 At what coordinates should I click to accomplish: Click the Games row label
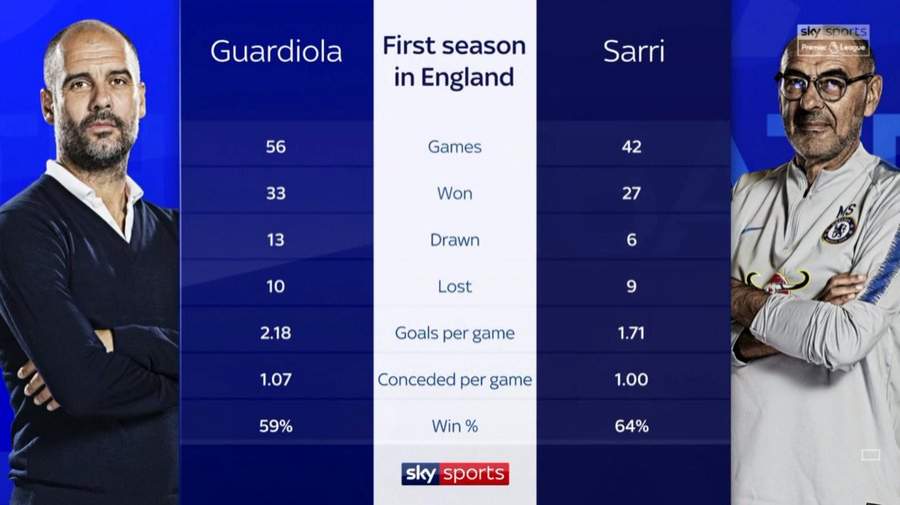[x=455, y=147]
